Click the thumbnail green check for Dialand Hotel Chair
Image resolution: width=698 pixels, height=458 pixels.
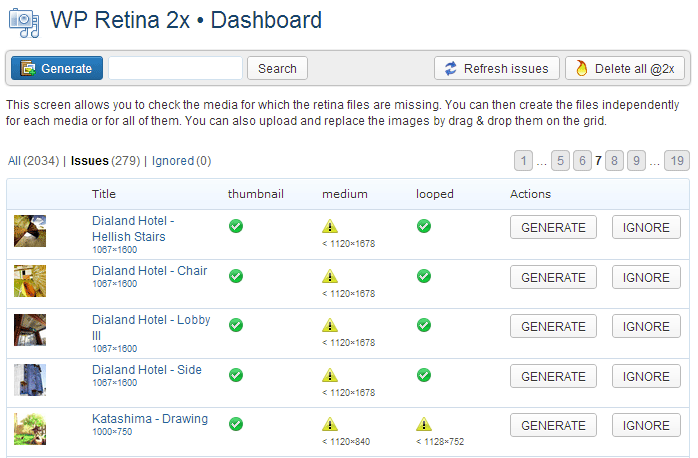pos(236,276)
